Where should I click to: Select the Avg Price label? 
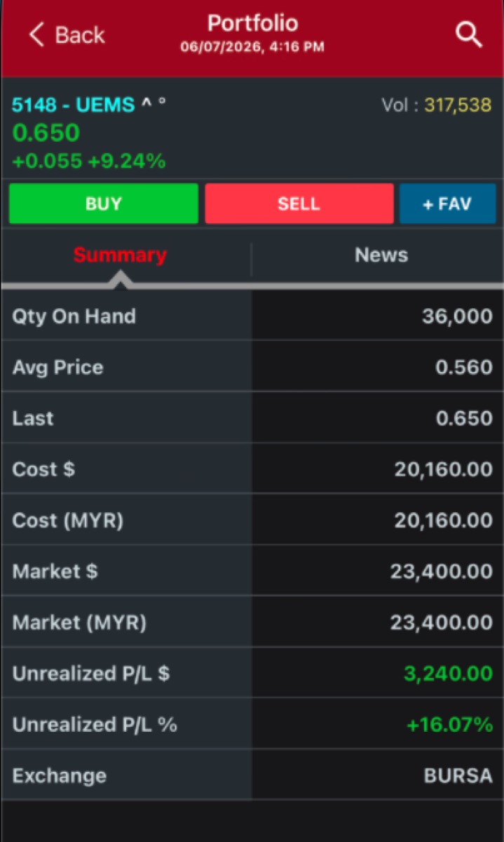57,367
